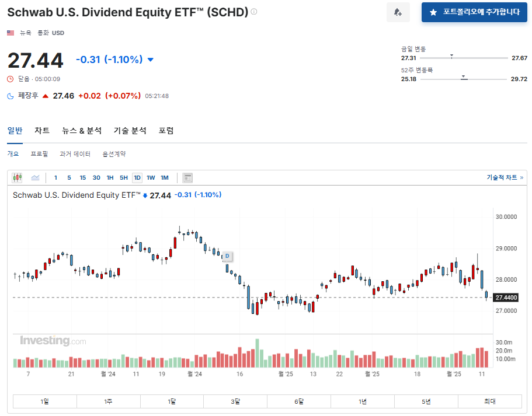Select the 1달 range button

tap(172, 401)
